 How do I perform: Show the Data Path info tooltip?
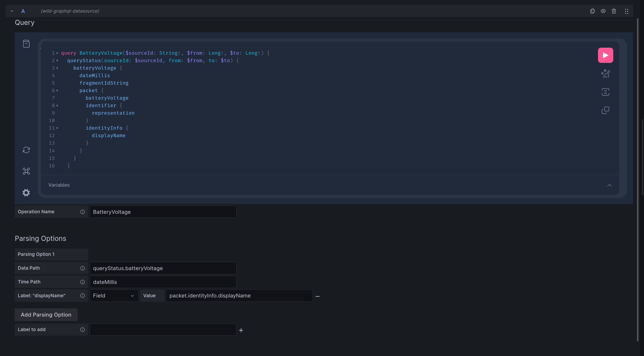(83, 268)
